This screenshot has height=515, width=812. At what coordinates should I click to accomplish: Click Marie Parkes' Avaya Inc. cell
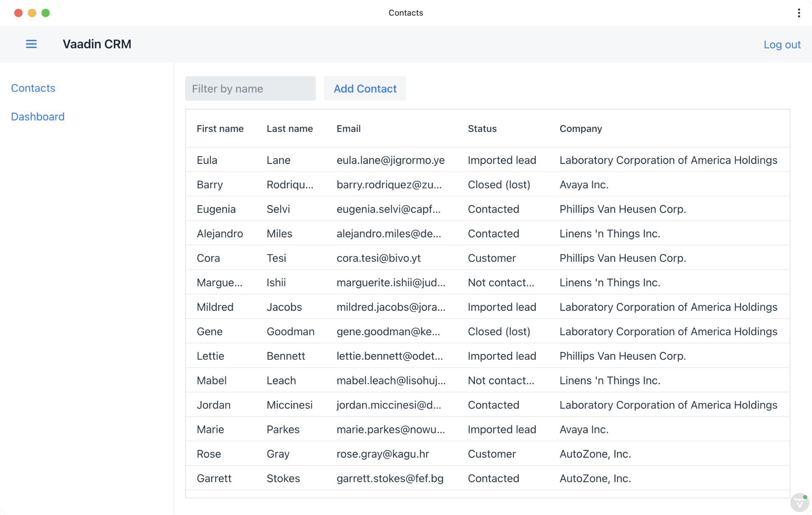point(584,429)
